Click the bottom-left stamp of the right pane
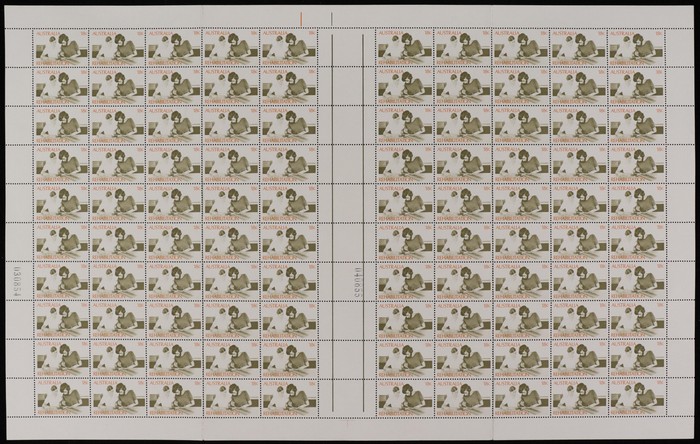This screenshot has height=444, width=700. click(x=404, y=395)
